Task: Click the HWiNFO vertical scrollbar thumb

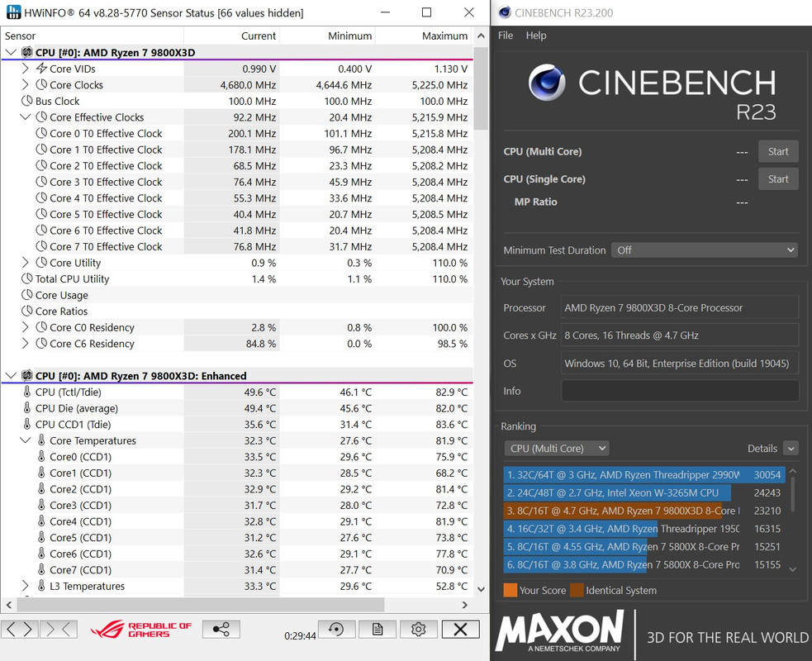Action: [481, 88]
